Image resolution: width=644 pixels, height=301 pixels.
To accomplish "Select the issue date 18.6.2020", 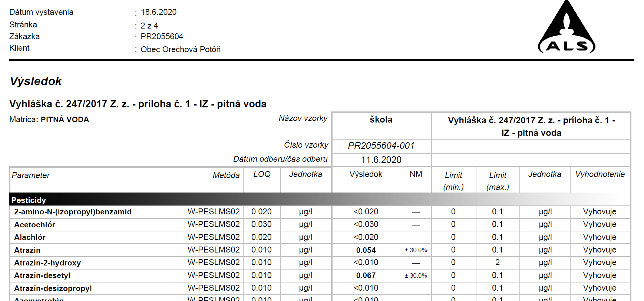I will pos(158,12).
